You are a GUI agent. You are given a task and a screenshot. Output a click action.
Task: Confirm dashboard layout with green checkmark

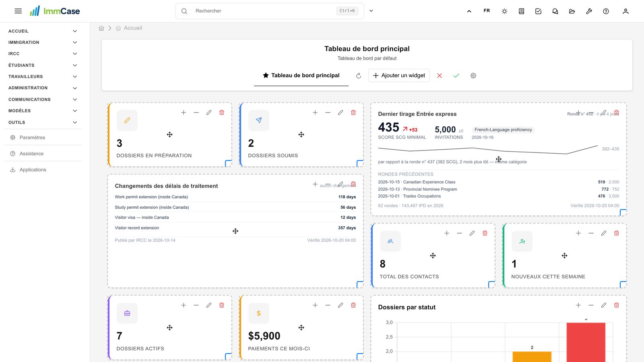[456, 76]
